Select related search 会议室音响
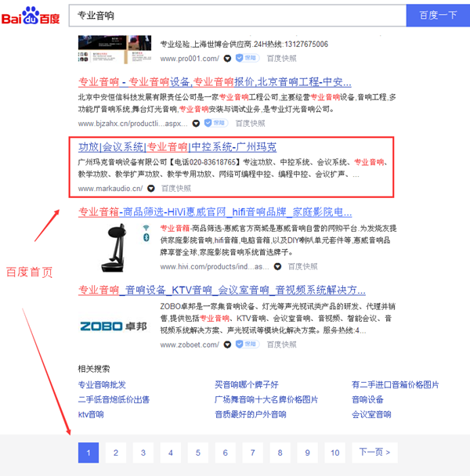The image size is (470, 476). [371, 414]
